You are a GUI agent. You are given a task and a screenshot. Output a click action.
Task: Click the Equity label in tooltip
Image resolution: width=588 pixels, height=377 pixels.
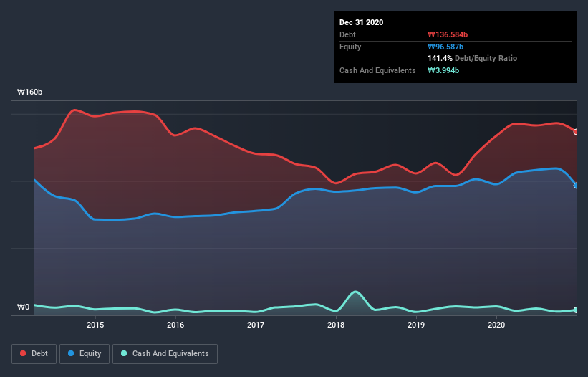350,47
